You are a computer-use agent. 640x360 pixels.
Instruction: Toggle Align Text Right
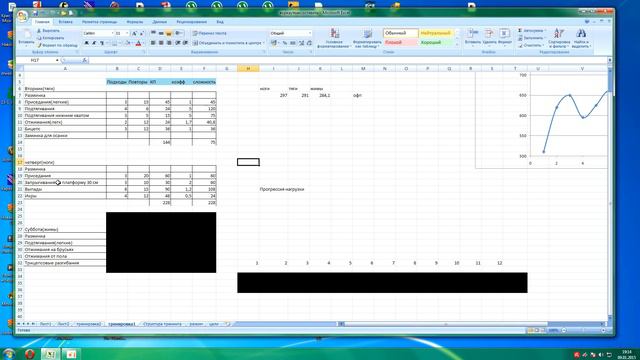pos(169,43)
